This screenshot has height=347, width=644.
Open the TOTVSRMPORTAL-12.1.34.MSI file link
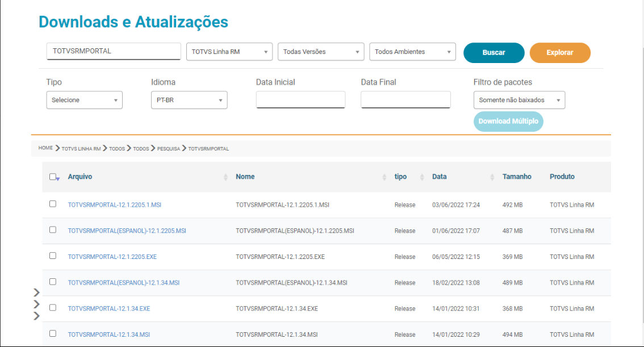pos(109,335)
